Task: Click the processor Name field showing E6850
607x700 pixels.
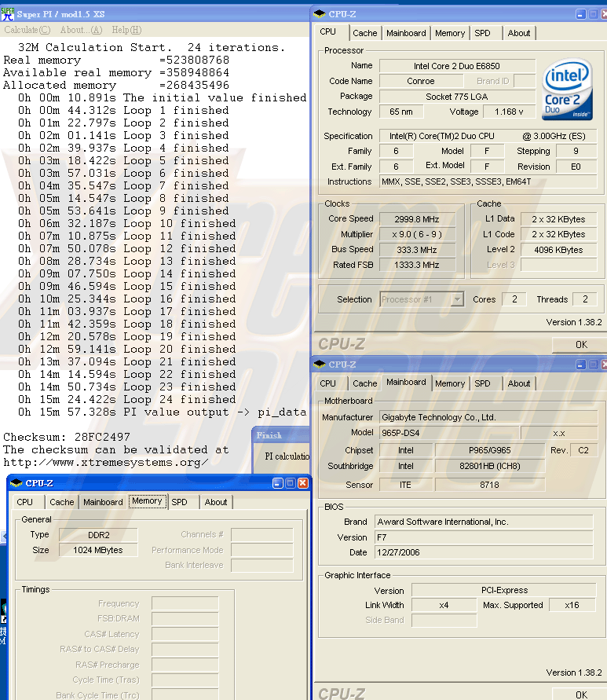Action: click(x=456, y=66)
